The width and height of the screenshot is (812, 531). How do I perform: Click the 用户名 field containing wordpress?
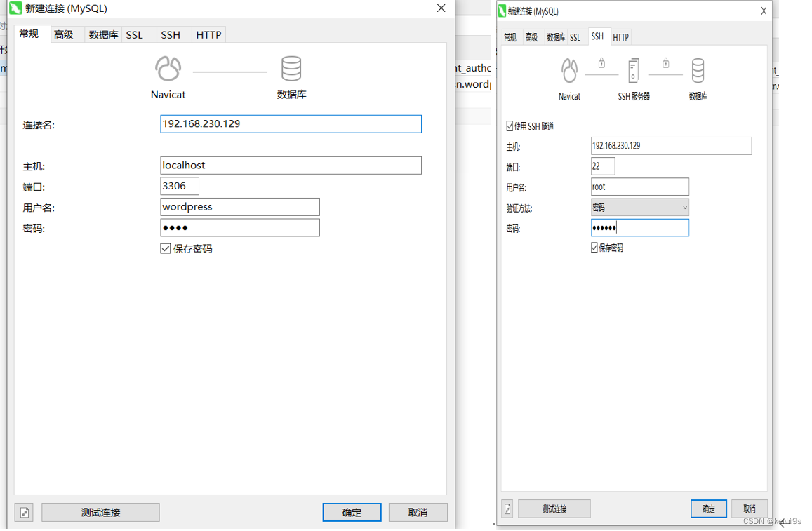tap(240, 206)
